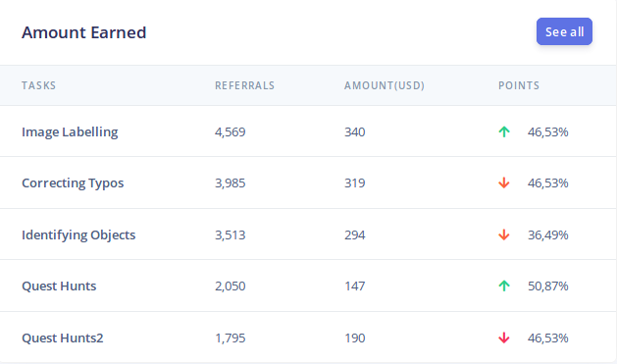The height and width of the screenshot is (364, 617).
Task: Select the Image Labelling task name
Action: click(x=70, y=131)
